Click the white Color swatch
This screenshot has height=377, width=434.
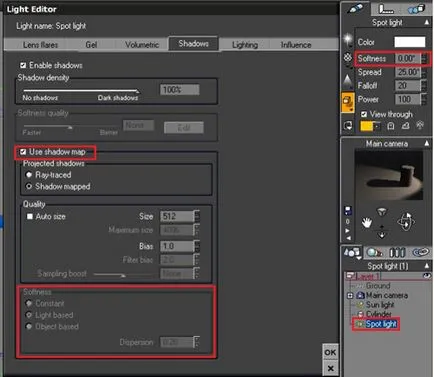click(x=410, y=42)
